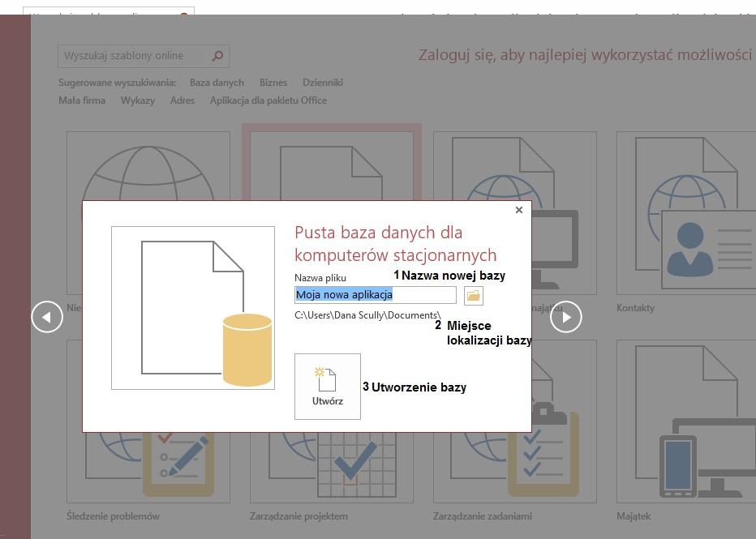Viewport: 756px width, 539px height.
Task: Go to previous template with left arrow
Action: point(47,316)
